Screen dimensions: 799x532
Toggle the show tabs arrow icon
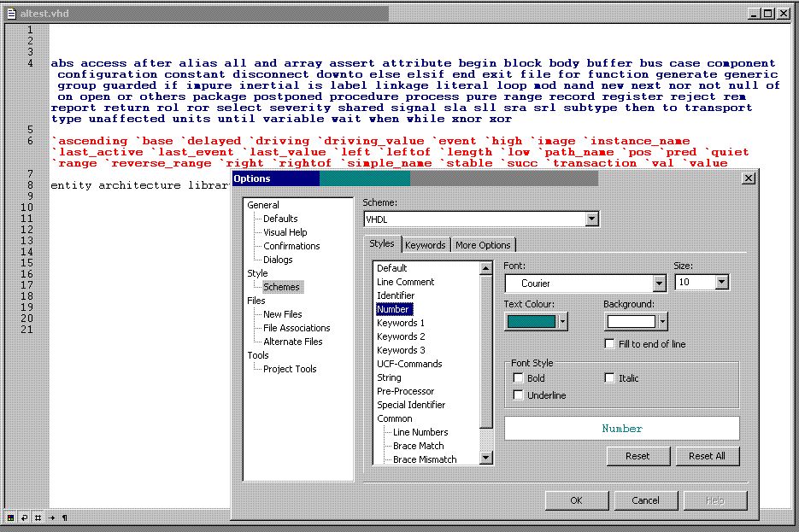[52, 517]
